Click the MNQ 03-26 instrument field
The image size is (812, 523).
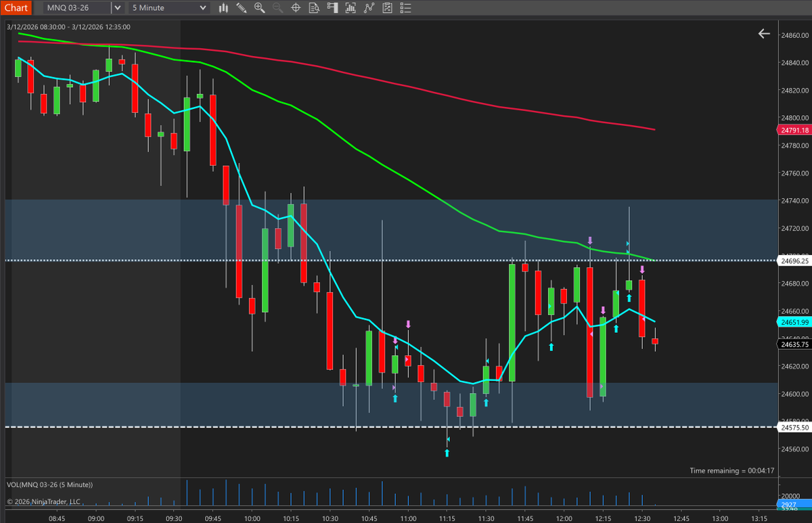pyautogui.click(x=76, y=8)
